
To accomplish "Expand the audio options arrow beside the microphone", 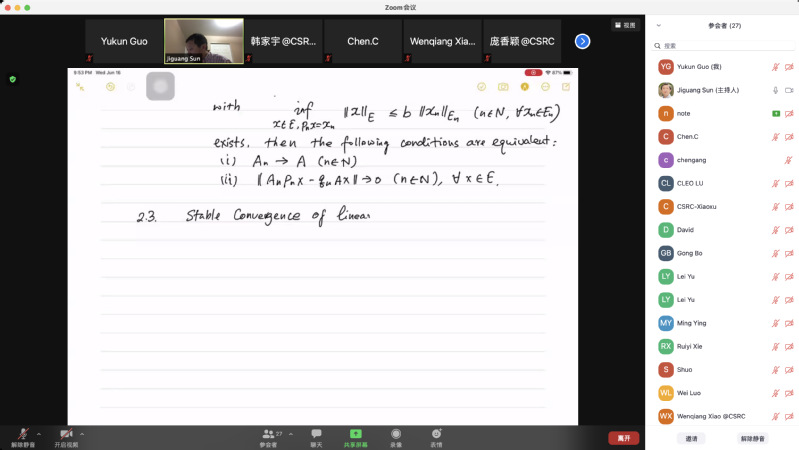I will (39, 432).
